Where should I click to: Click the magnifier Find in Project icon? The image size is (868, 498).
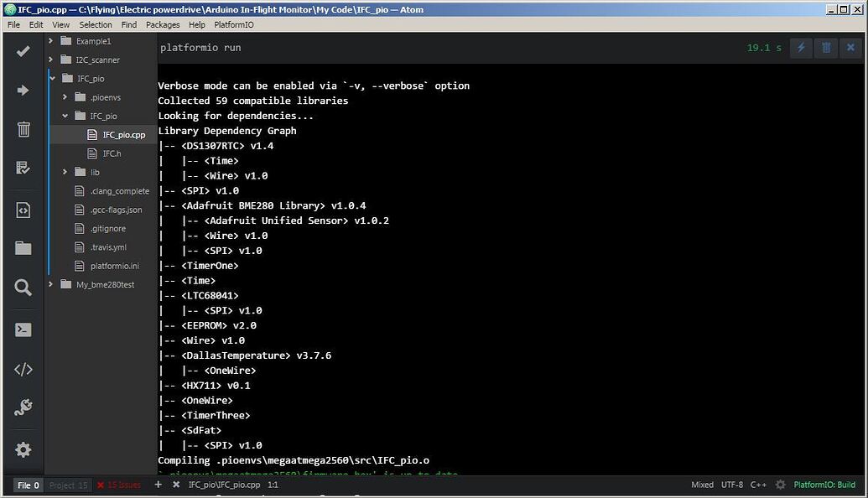23,288
